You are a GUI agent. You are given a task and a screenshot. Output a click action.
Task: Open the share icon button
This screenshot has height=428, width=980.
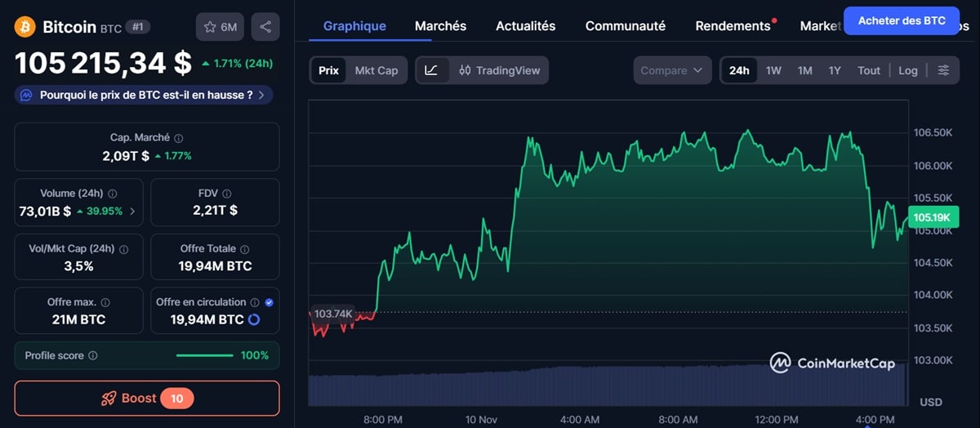coord(265,27)
